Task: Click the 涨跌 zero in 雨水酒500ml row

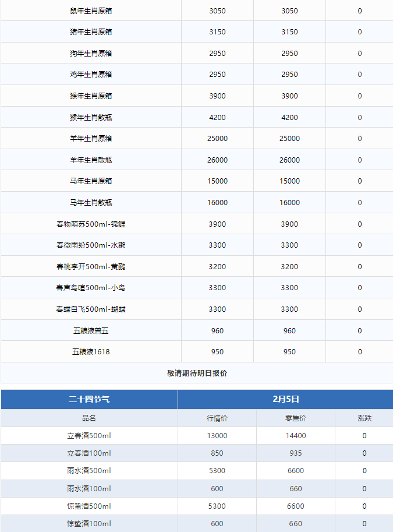Action: click(x=364, y=471)
